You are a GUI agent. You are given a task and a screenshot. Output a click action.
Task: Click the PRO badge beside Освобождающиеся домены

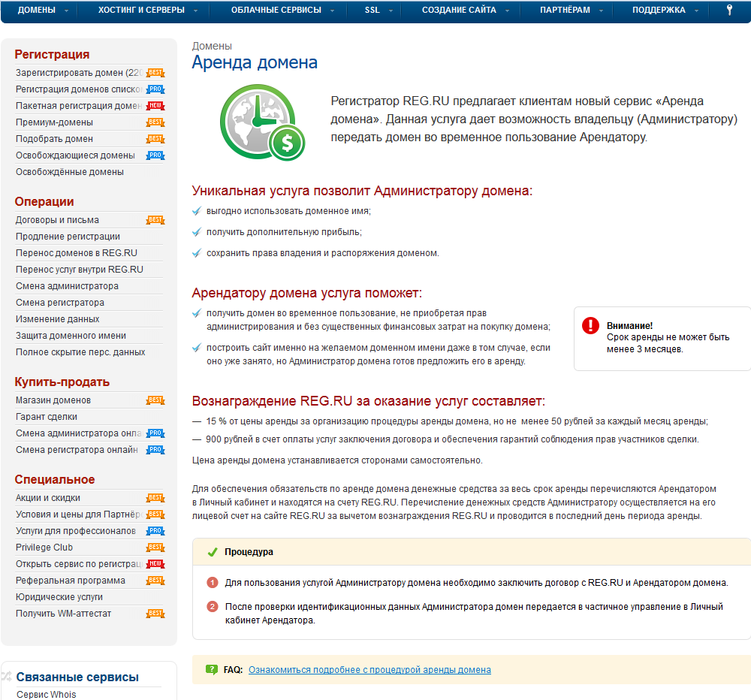pyautogui.click(x=155, y=155)
